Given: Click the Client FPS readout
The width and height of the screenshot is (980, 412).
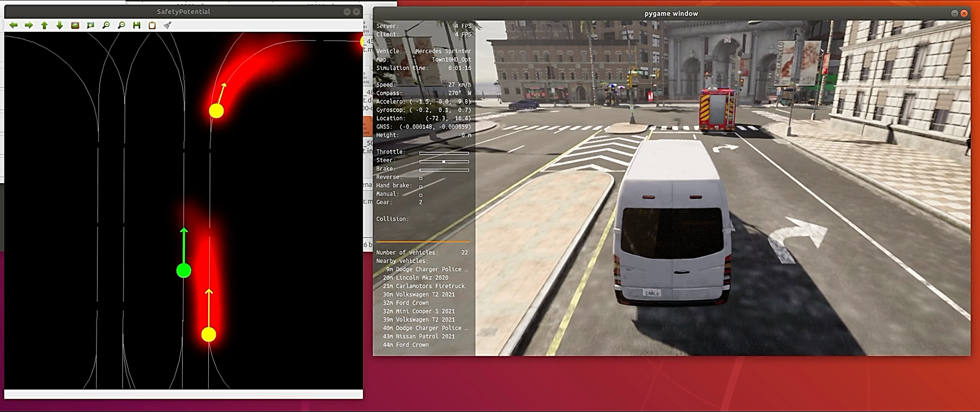Looking at the screenshot, I should [423, 34].
